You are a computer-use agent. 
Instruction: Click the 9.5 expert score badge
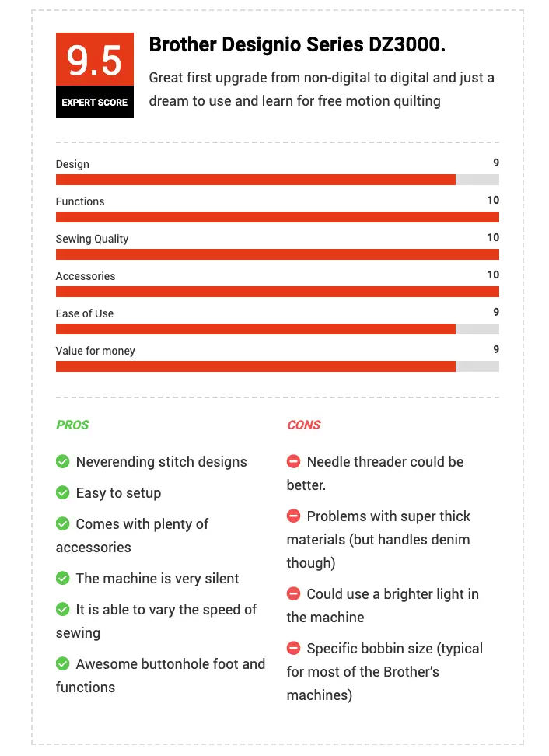coord(94,75)
